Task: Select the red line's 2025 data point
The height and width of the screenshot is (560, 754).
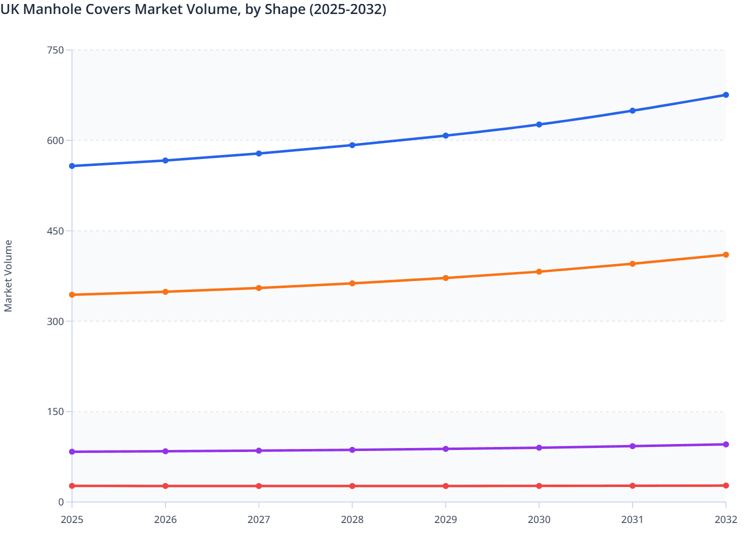Action: click(72, 486)
